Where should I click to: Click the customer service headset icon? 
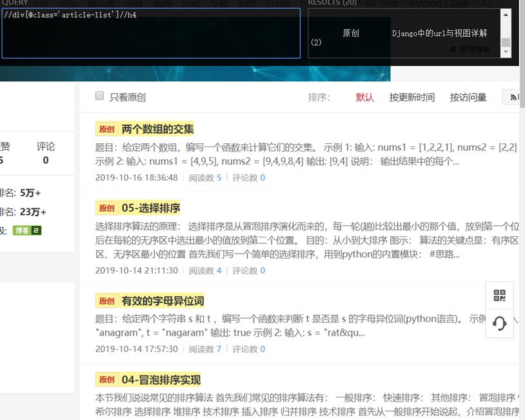pos(499,323)
